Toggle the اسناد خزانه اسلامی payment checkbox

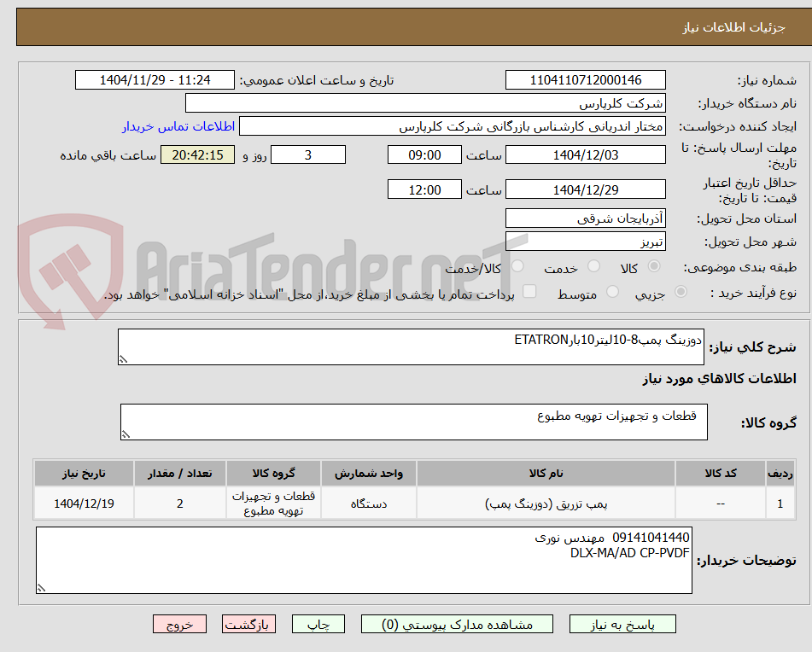coord(529,291)
